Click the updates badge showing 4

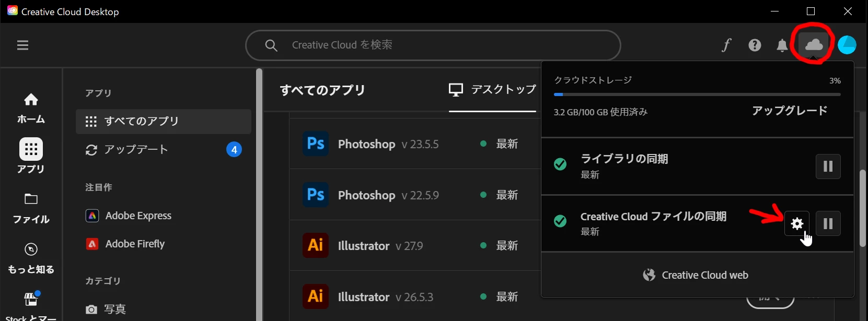[x=234, y=150]
